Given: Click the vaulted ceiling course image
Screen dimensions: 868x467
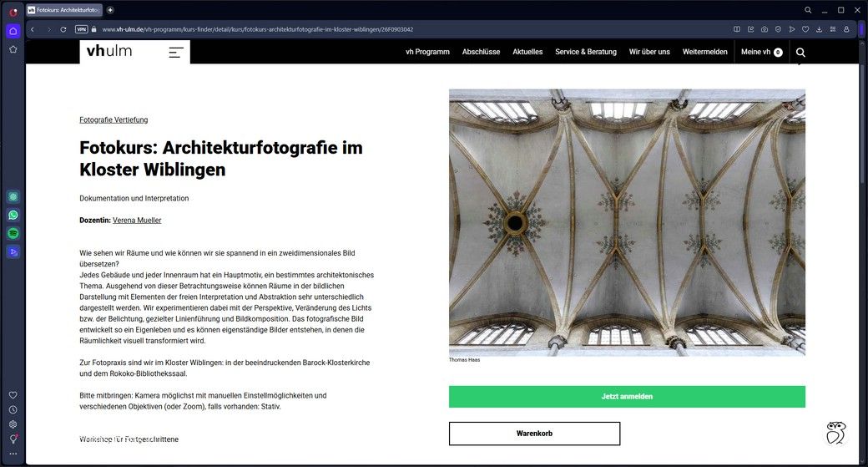Looking at the screenshot, I should point(627,222).
